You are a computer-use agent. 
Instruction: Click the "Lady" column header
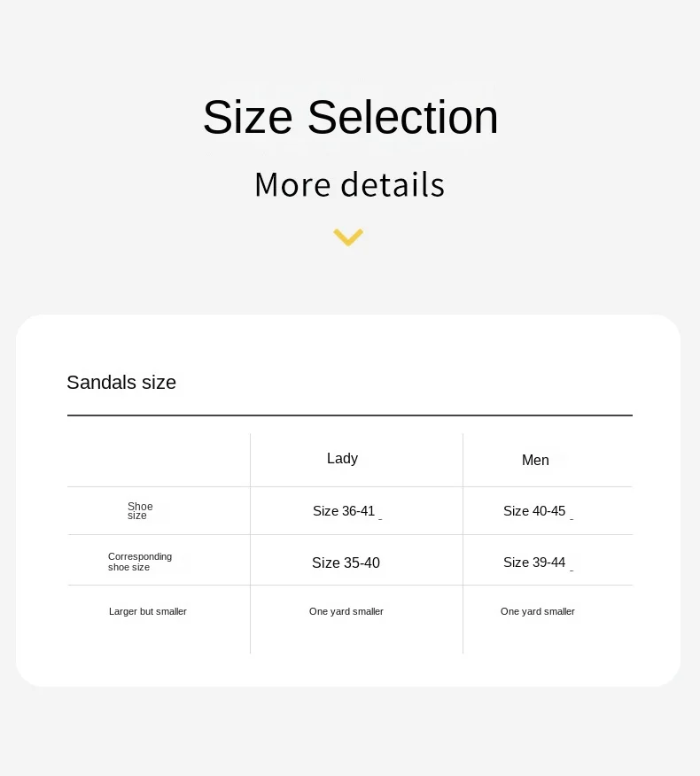coord(342,459)
